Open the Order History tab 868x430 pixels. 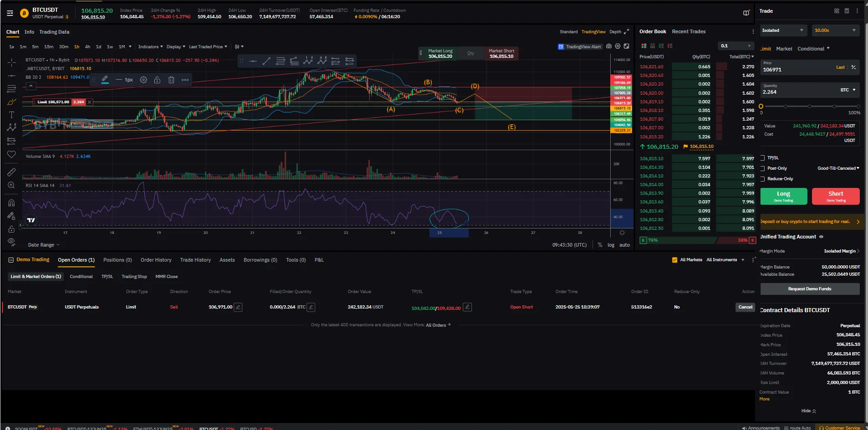coord(156,260)
